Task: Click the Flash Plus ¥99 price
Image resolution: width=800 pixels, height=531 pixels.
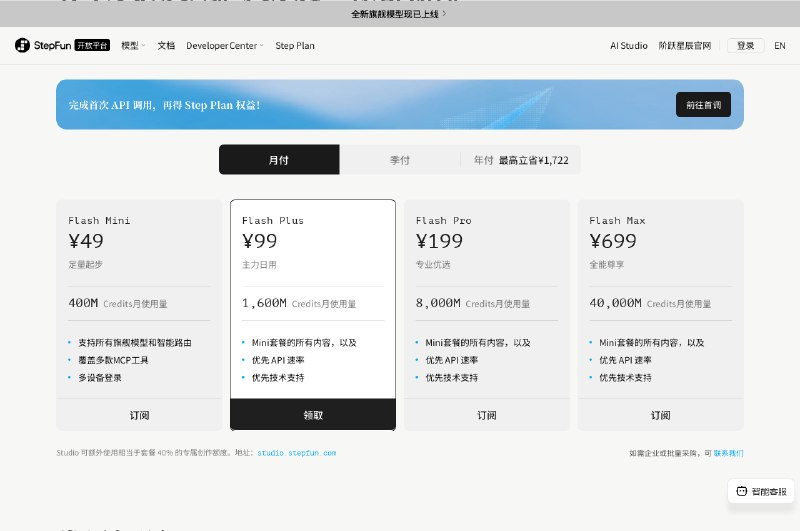Action: (259, 241)
